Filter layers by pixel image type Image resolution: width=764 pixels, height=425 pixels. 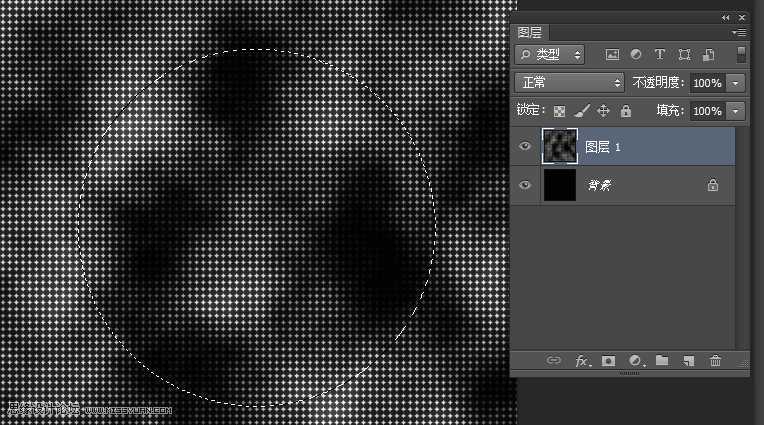(x=612, y=55)
